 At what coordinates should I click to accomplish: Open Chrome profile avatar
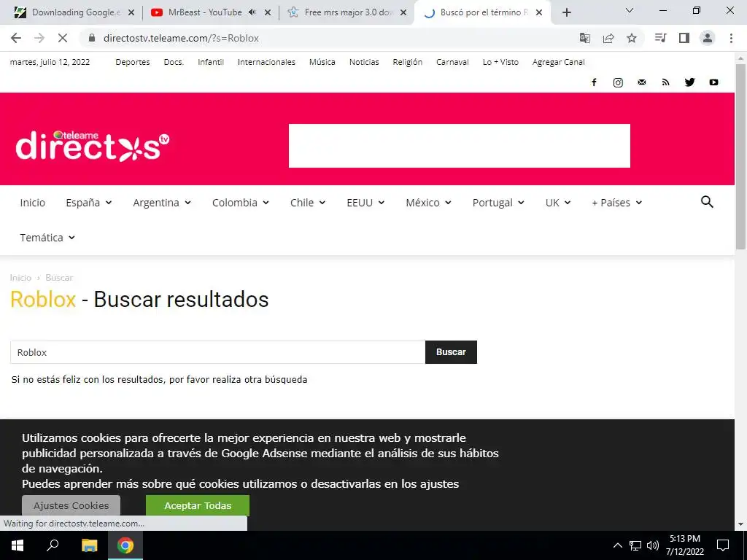708,38
